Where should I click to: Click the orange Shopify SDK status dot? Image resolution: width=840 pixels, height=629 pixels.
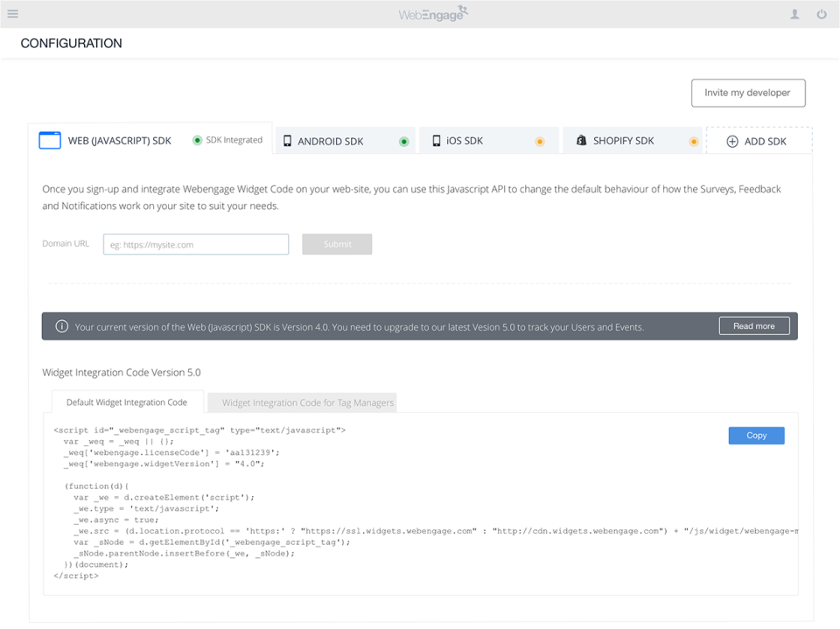coord(693,142)
